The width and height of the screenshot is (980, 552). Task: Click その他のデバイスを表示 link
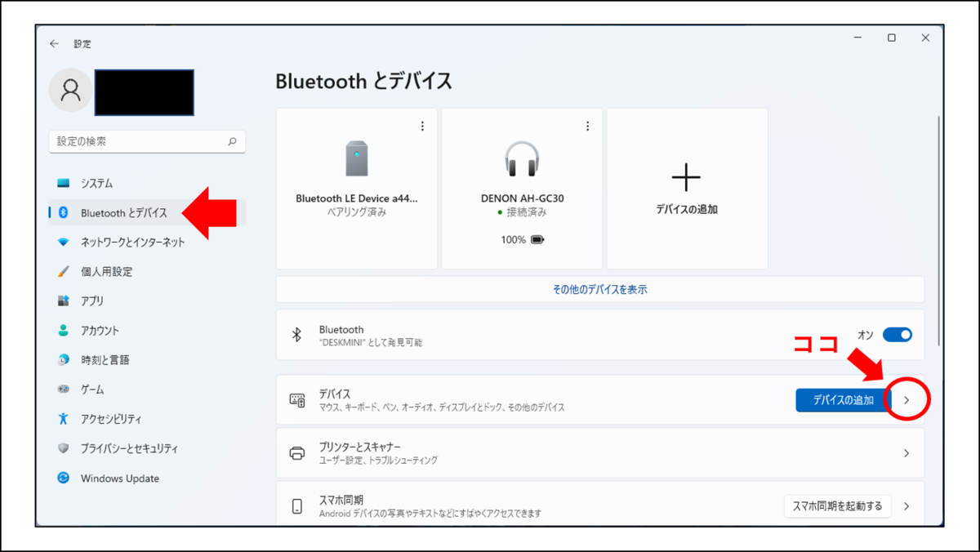(x=600, y=289)
